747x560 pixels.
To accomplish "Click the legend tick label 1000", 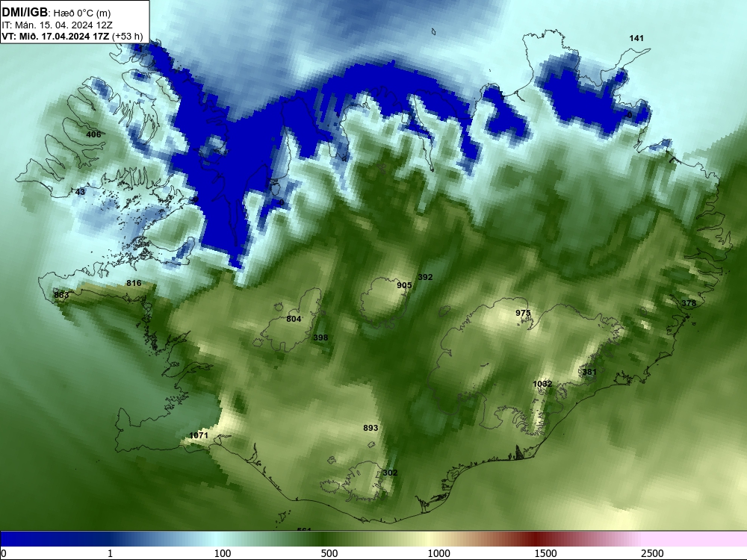I will tap(438, 553).
